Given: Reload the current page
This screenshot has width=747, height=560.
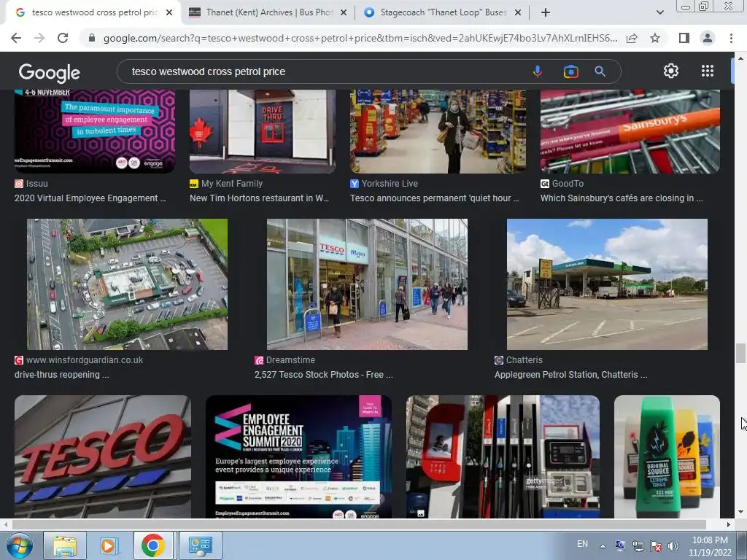Looking at the screenshot, I should click(63, 38).
